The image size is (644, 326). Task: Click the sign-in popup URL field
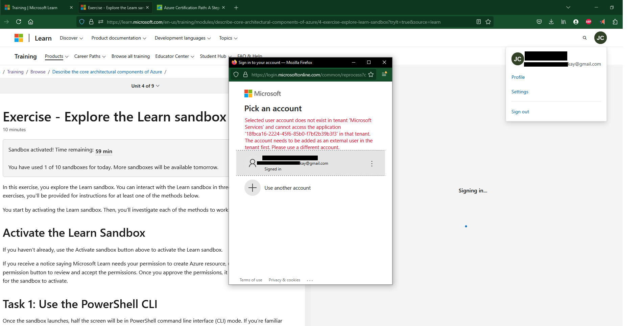click(x=309, y=75)
